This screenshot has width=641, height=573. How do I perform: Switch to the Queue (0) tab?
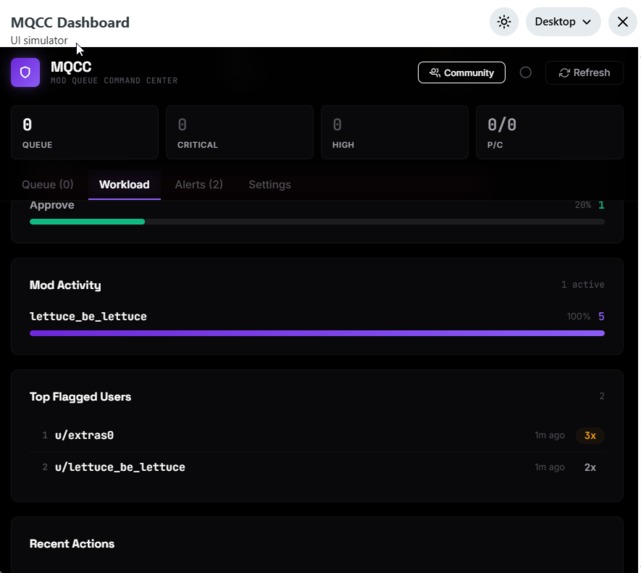[47, 185]
